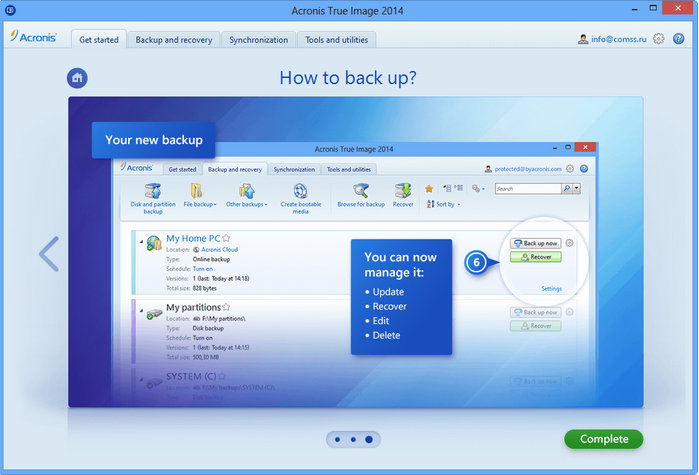Toggle the favorite star beside My partitions

[x=226, y=307]
